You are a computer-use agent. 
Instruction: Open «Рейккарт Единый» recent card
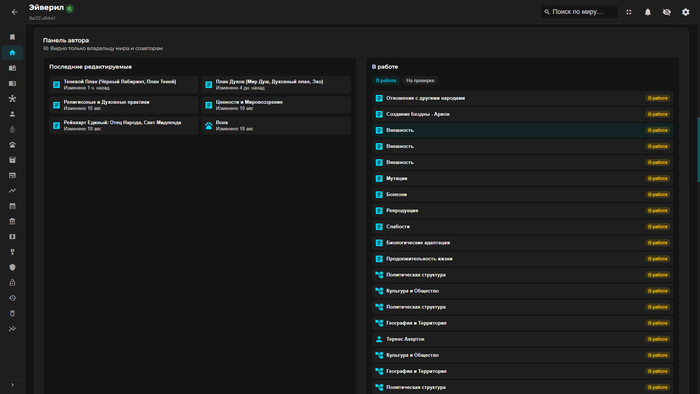point(124,126)
